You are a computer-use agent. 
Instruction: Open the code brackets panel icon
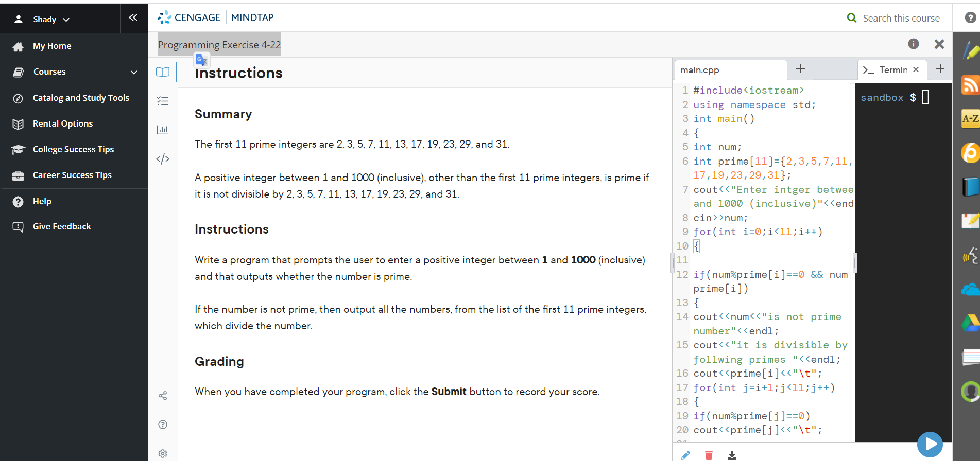[163, 158]
